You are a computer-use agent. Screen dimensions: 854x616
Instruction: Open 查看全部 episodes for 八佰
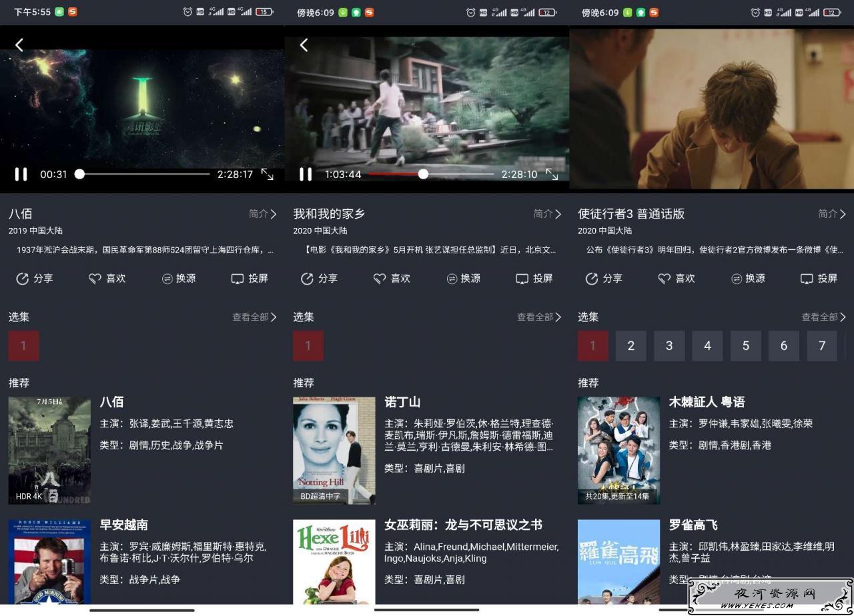[254, 317]
